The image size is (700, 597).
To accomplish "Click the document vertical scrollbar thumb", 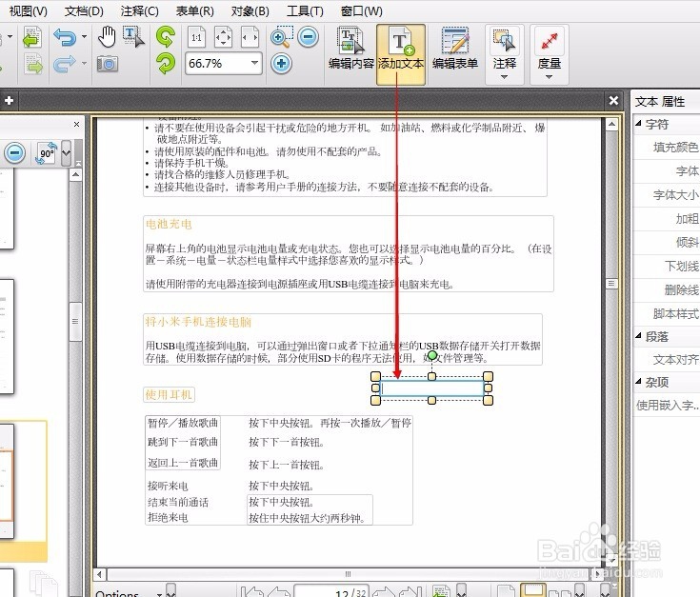I will 611,284.
